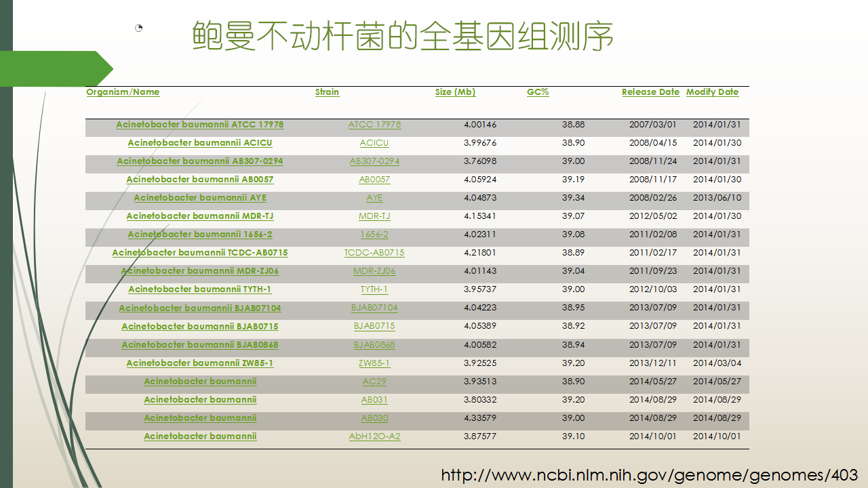Click the ZW85-1 strain link
The width and height of the screenshot is (868, 488).
tap(374, 363)
